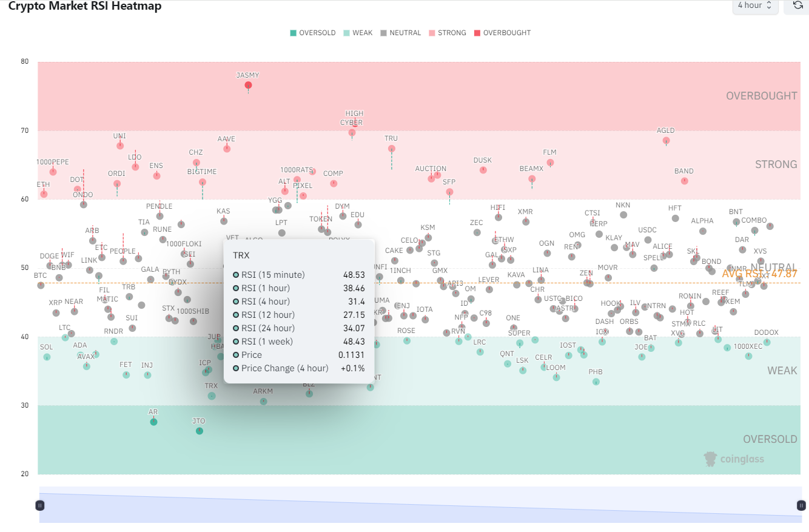Click the refresh icon at top right
This screenshot has width=809, height=532.
797,5
